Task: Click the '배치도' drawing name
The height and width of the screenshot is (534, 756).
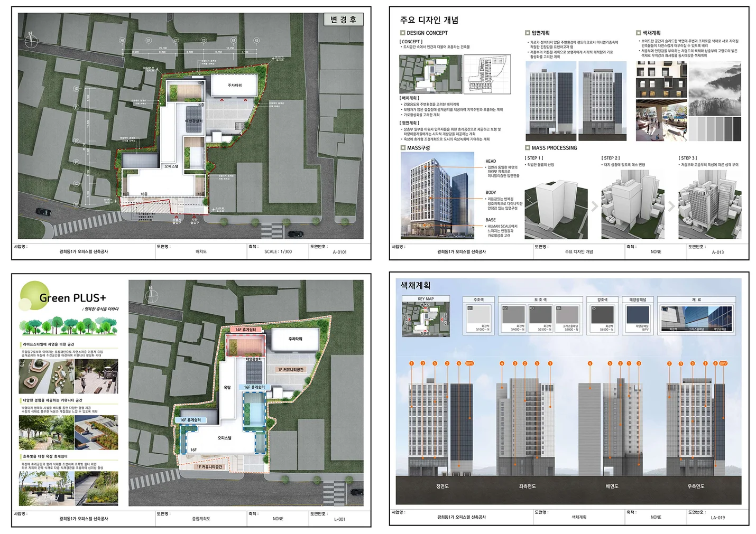Action: click(201, 251)
